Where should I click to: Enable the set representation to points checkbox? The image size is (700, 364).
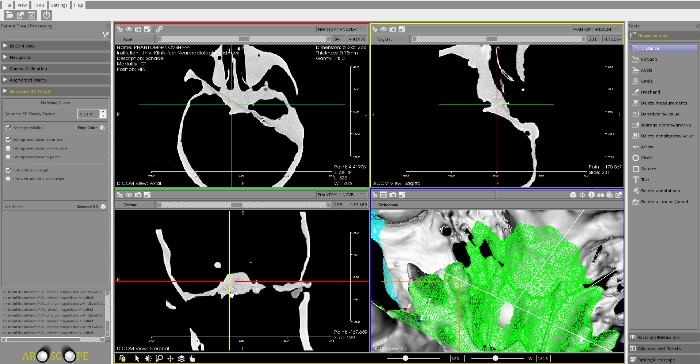[x=8, y=157]
